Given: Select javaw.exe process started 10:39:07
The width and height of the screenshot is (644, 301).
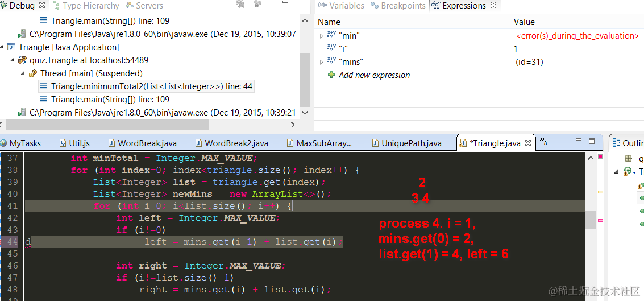Looking at the screenshot, I should click(163, 34).
